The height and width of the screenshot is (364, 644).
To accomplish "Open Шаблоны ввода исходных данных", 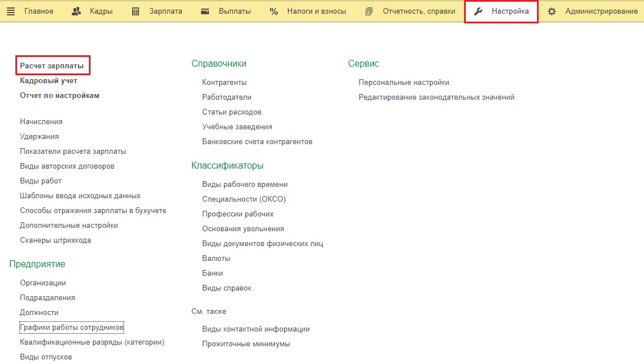I will (x=80, y=195).
